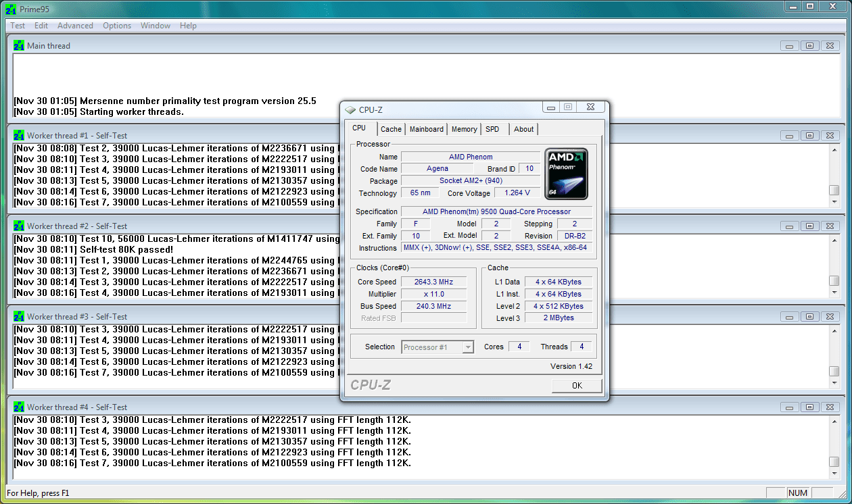Switch to the Mainboard tab in CPU-Z
This screenshot has height=504, width=852.
(427, 129)
